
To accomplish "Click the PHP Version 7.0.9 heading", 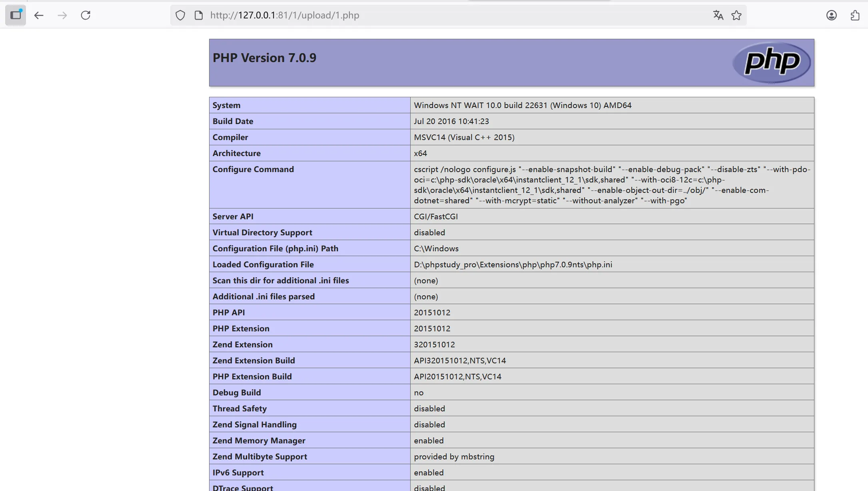I will [264, 58].
